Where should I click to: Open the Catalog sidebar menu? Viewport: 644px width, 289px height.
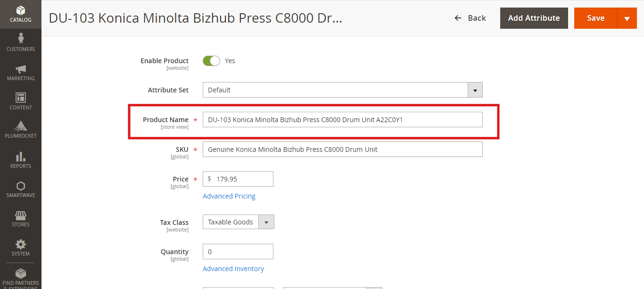21,14
